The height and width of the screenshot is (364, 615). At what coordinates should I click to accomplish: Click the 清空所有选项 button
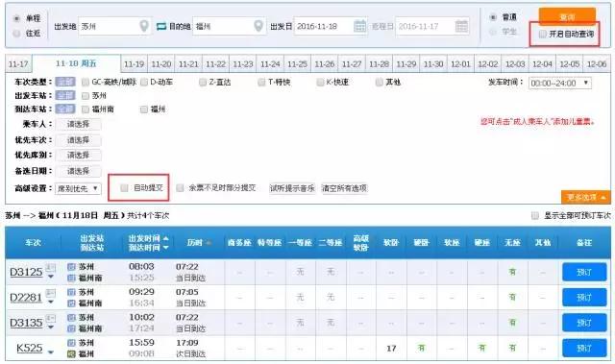pos(344,188)
